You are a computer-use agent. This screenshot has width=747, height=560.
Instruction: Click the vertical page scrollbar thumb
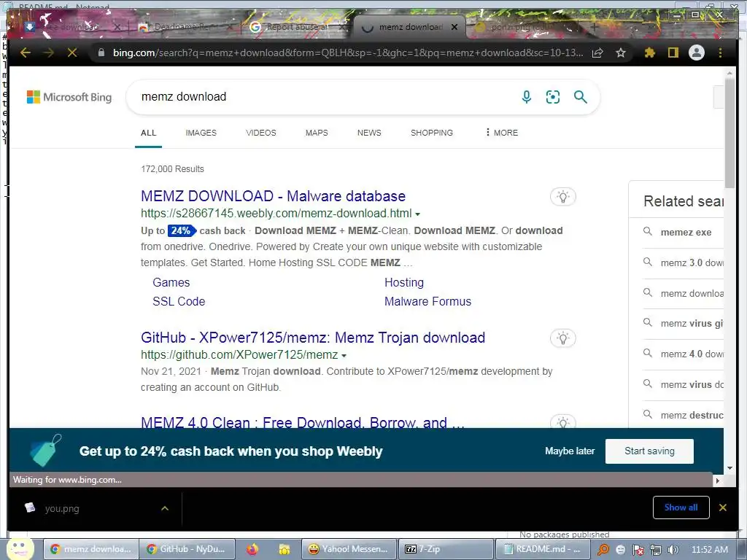click(729, 133)
